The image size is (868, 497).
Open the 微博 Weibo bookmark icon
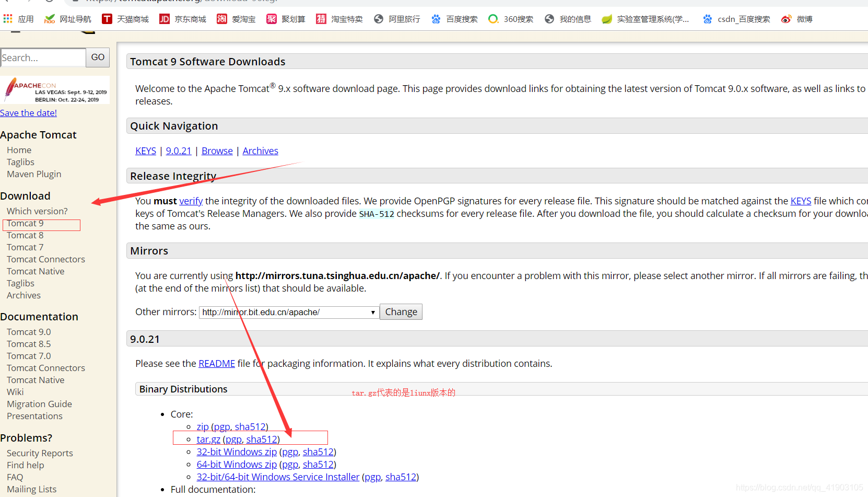click(x=786, y=19)
